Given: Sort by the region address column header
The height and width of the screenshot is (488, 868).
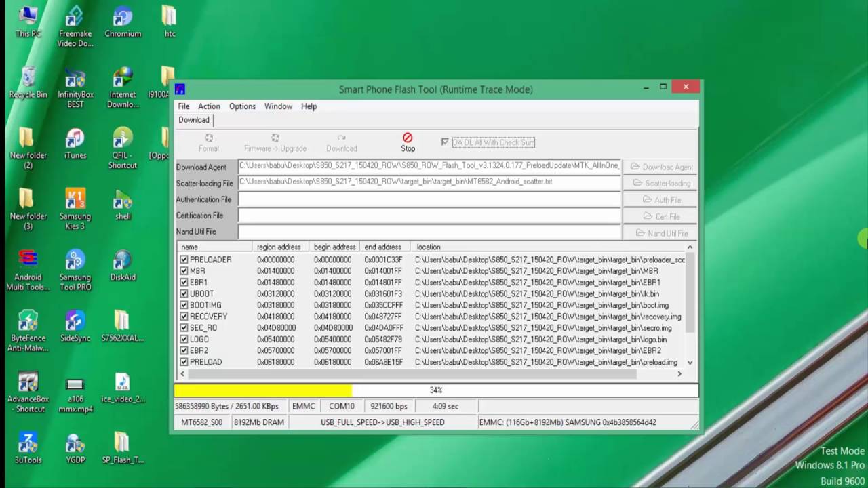Looking at the screenshot, I should pos(280,247).
